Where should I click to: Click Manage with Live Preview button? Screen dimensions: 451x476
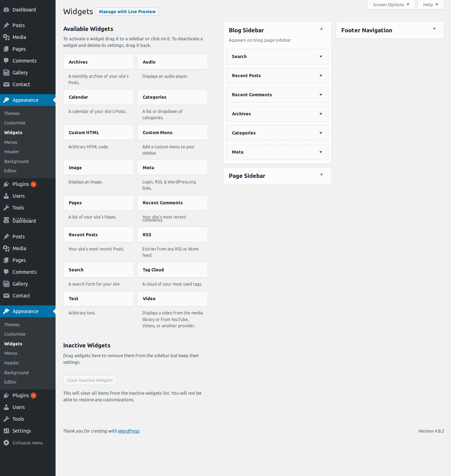coord(127,12)
